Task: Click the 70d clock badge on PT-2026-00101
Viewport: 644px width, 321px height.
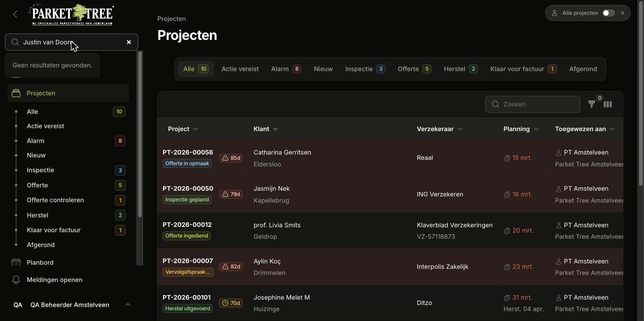Action: point(231,303)
